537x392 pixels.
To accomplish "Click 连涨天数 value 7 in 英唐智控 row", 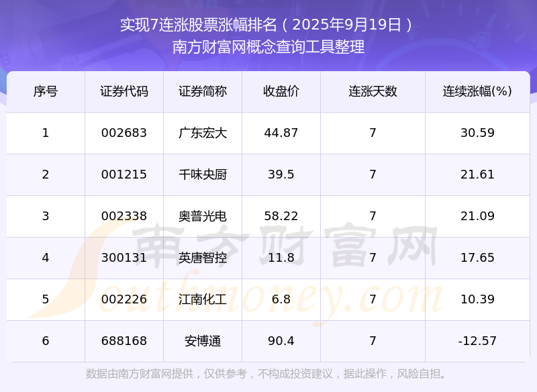I will click(373, 258).
